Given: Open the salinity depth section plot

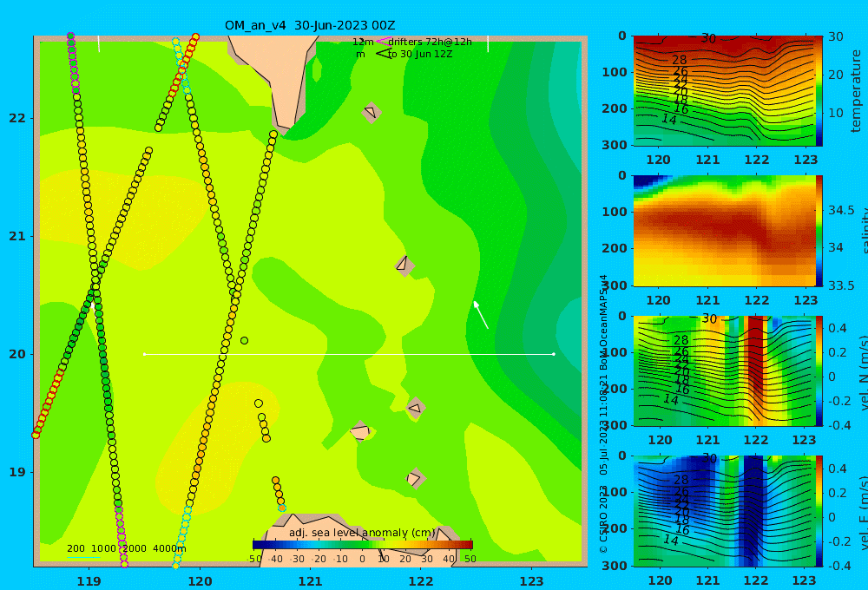Looking at the screenshot, I should click(x=724, y=231).
